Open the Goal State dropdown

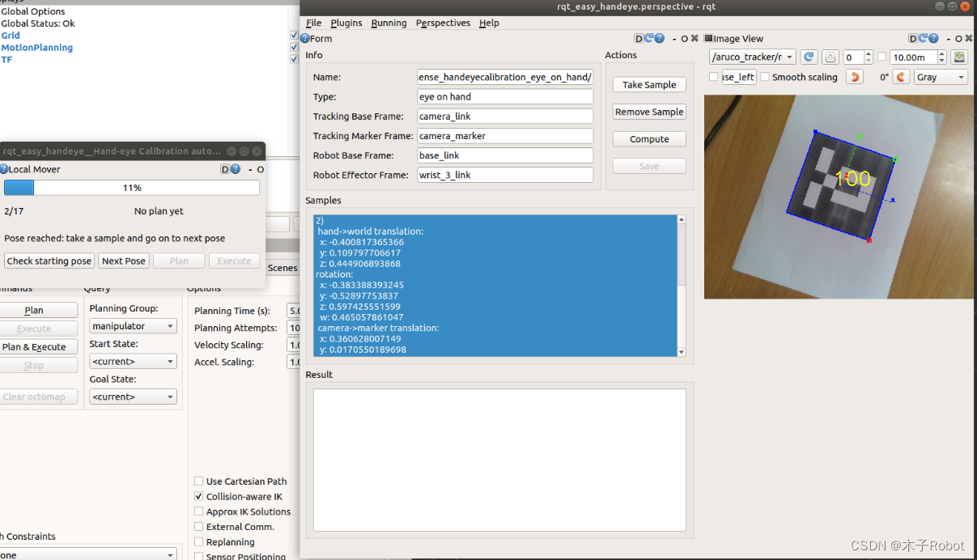point(133,397)
